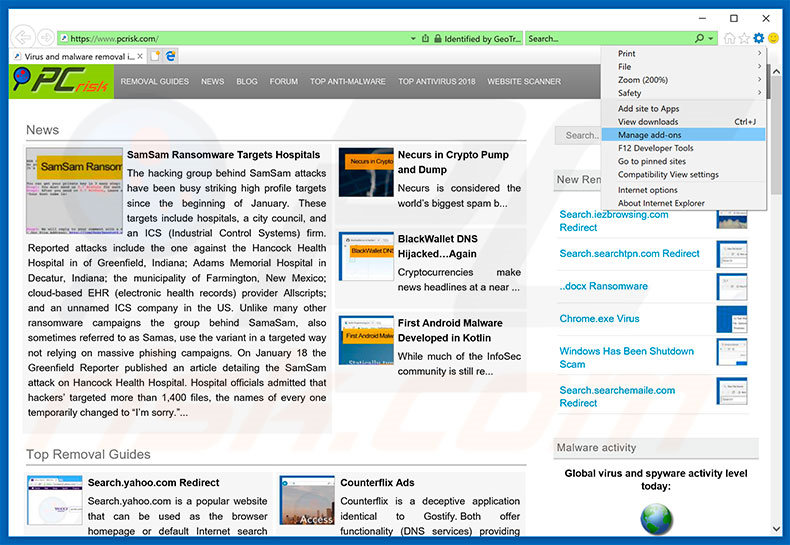
Task: Click the page scrollbar down arrow
Action: click(776, 528)
